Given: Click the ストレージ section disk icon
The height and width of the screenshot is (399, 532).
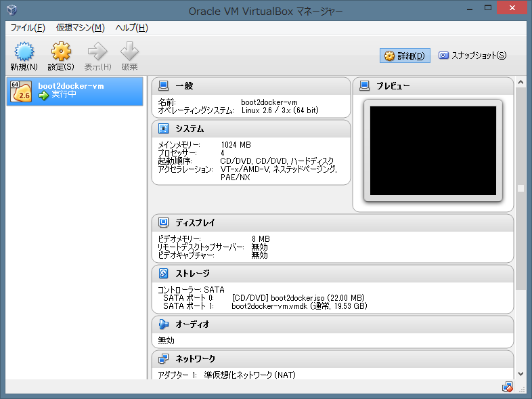Looking at the screenshot, I should (164, 274).
